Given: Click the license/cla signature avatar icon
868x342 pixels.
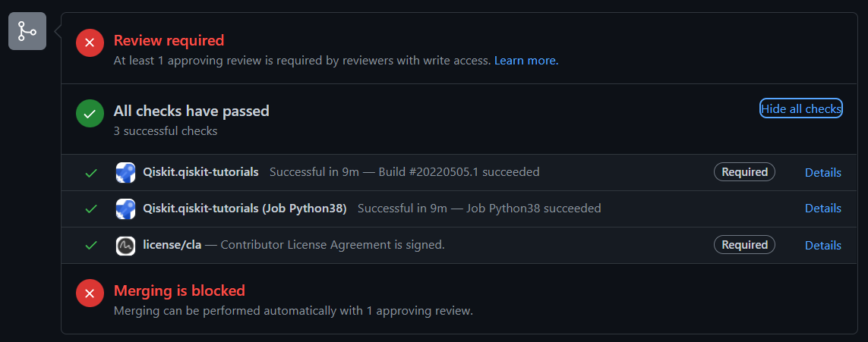Looking at the screenshot, I should pyautogui.click(x=125, y=245).
